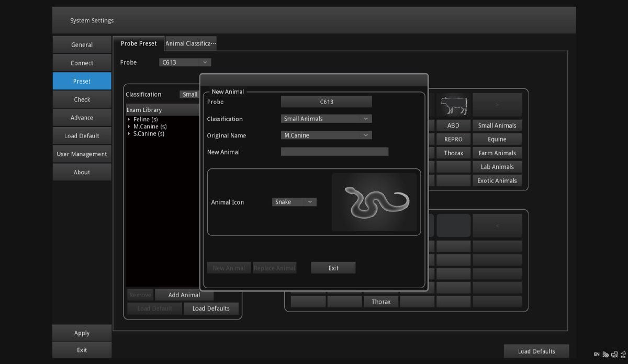The width and height of the screenshot is (628, 364).
Task: Open the Classification Small Animals dropdown
Action: coord(326,119)
